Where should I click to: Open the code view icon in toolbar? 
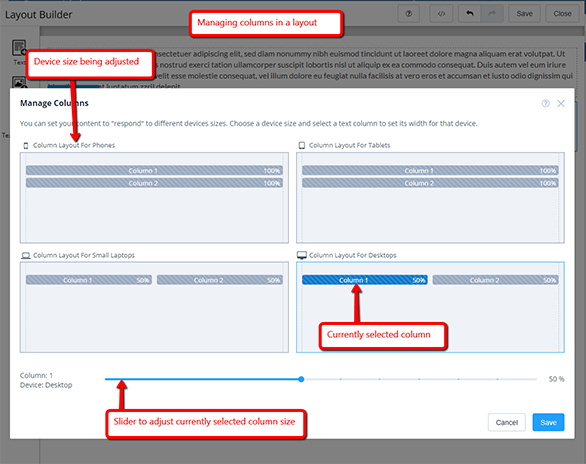tap(441, 14)
